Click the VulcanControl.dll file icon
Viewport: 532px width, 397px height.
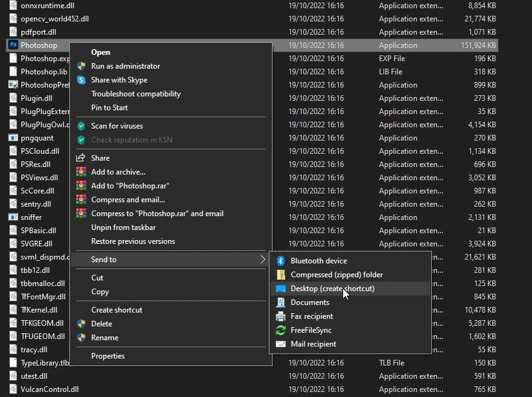coord(13,389)
